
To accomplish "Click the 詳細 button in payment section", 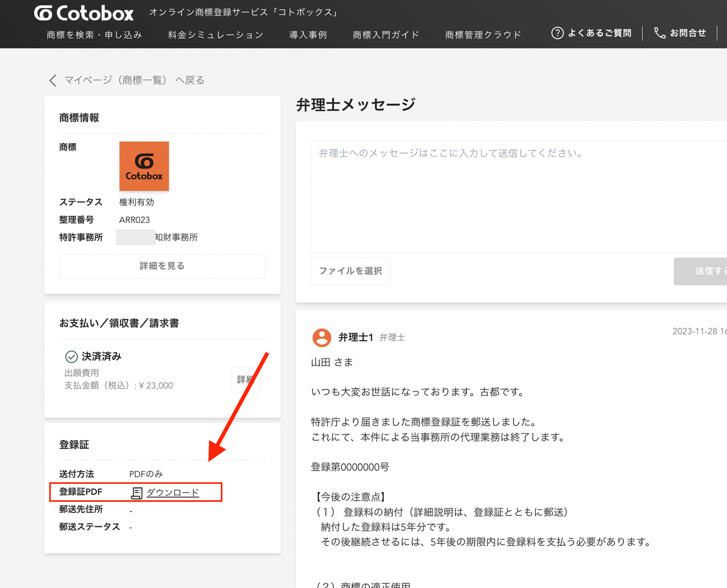I will pyautogui.click(x=245, y=380).
